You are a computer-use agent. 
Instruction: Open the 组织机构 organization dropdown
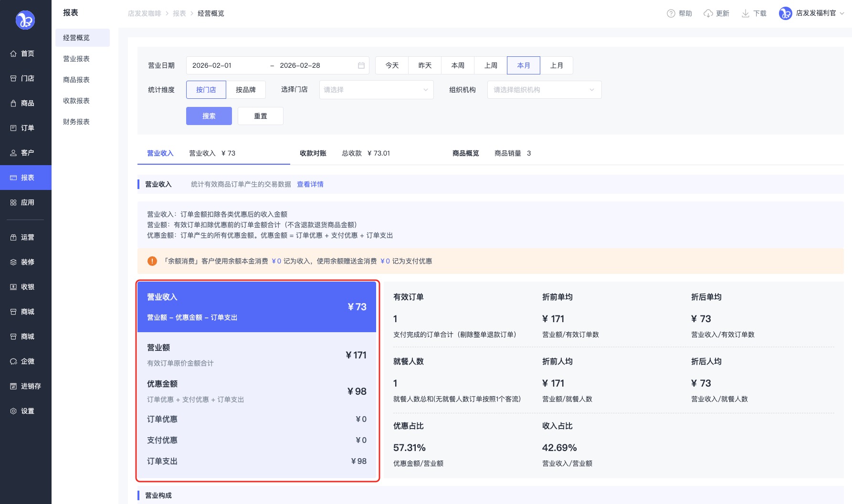[544, 90]
